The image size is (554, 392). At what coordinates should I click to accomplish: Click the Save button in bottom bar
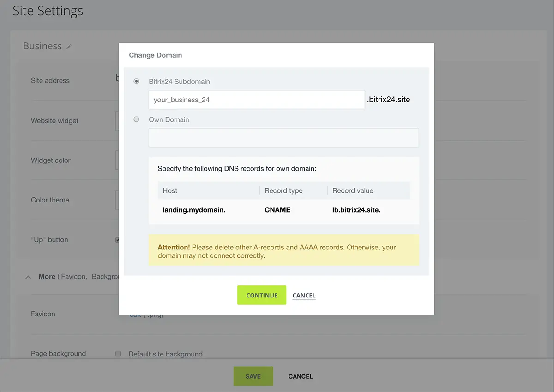(253, 376)
